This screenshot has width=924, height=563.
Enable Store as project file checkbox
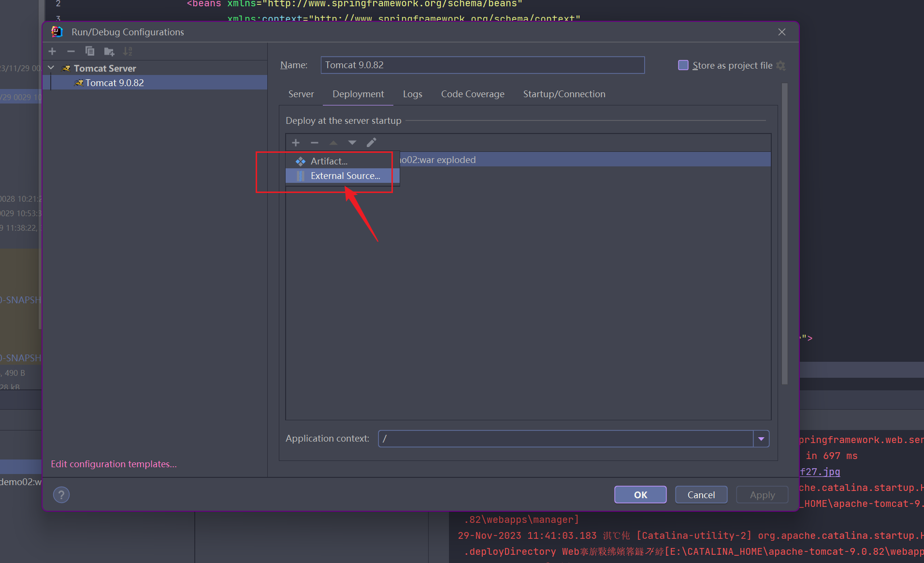point(683,65)
